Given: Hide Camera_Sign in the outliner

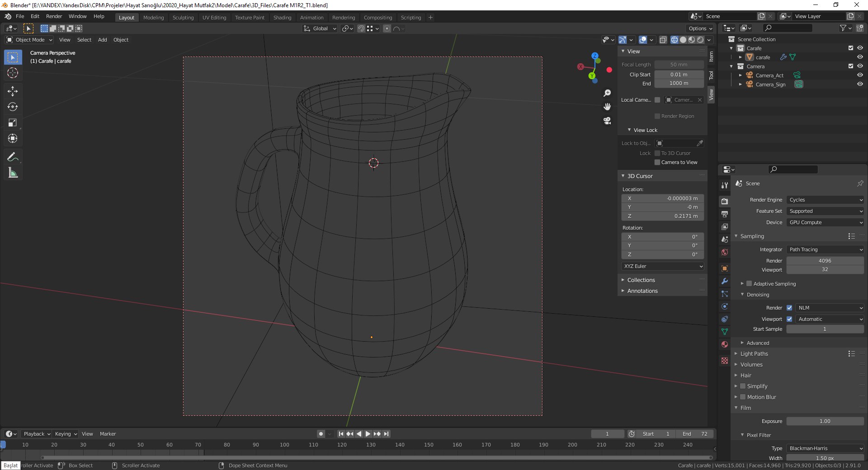Looking at the screenshot, I should pyautogui.click(x=860, y=84).
